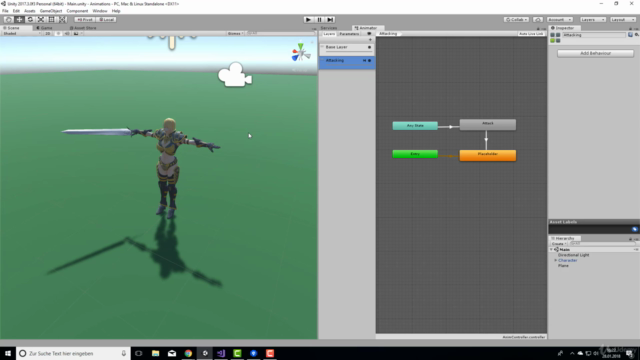This screenshot has height=360, width=640.
Task: Open the Hierarchy Create dropdown
Action: 559,244
